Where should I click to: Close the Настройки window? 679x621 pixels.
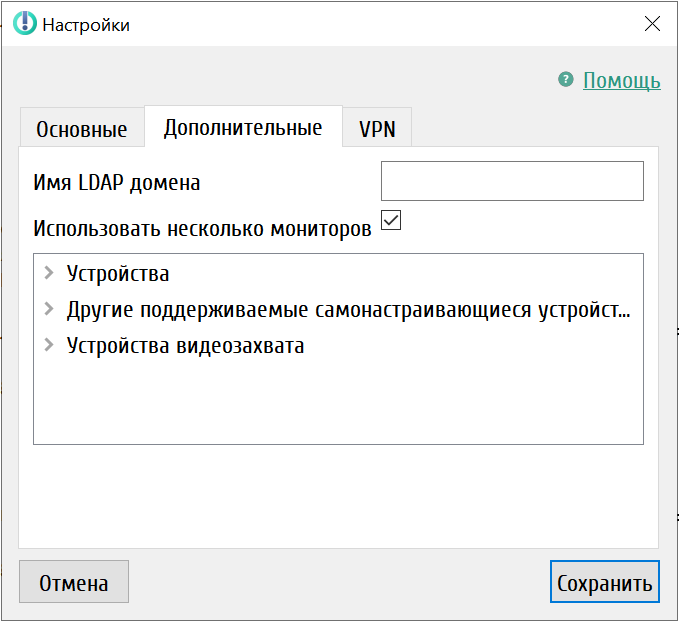click(651, 24)
